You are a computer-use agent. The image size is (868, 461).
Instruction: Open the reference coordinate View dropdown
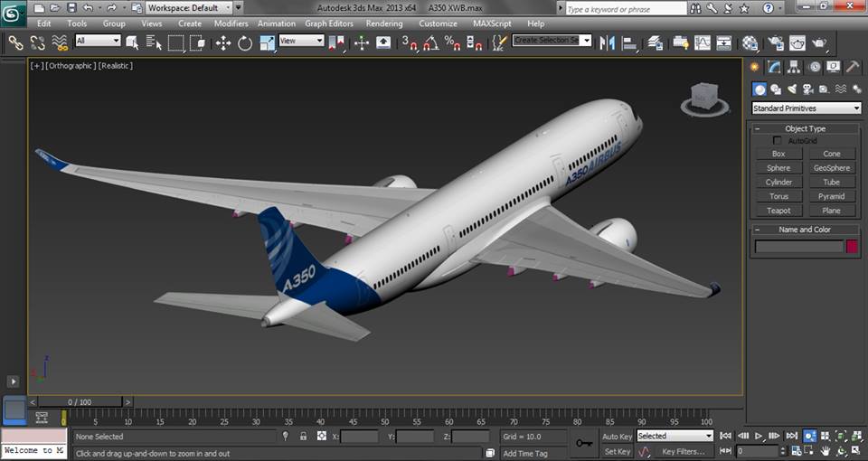point(301,41)
